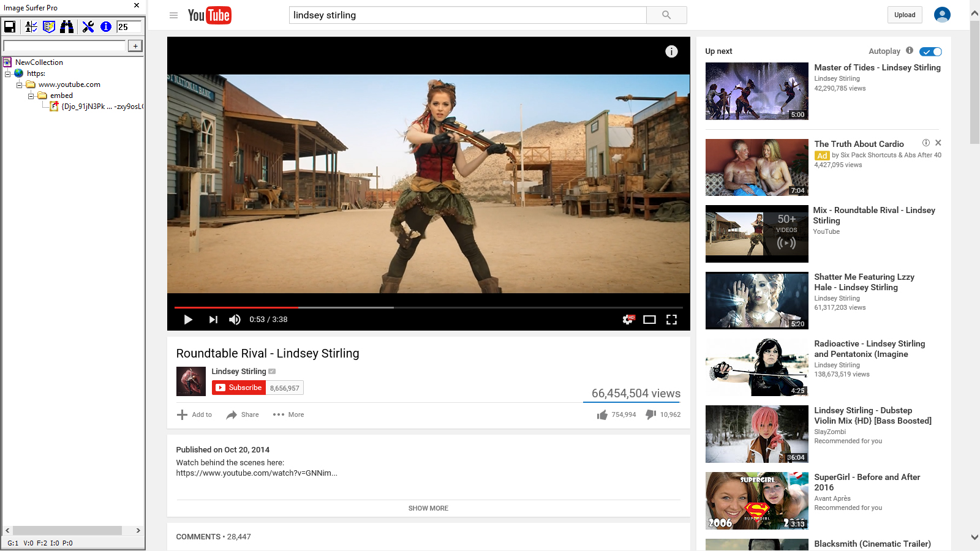This screenshot has width=980, height=551.
Task: Subscribe to Lindsey Stirling
Action: click(x=239, y=388)
